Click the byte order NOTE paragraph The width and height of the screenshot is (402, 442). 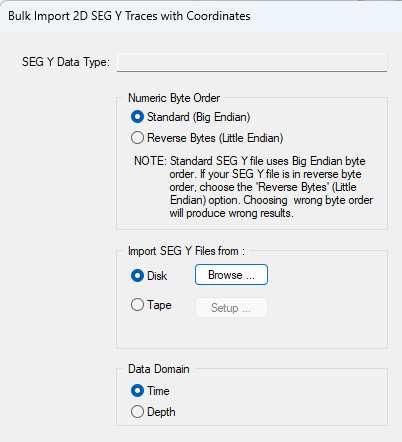tap(253, 187)
